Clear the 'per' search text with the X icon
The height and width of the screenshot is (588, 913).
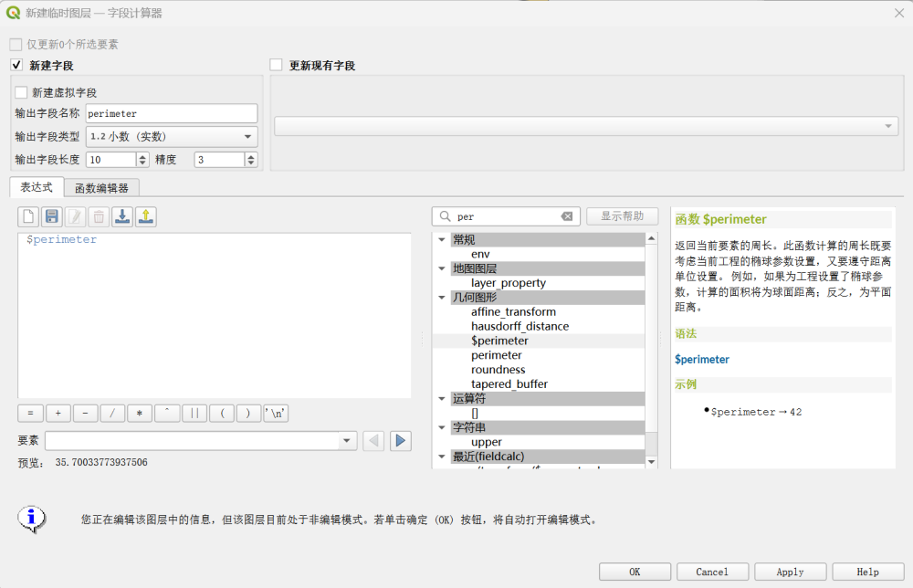tap(567, 216)
